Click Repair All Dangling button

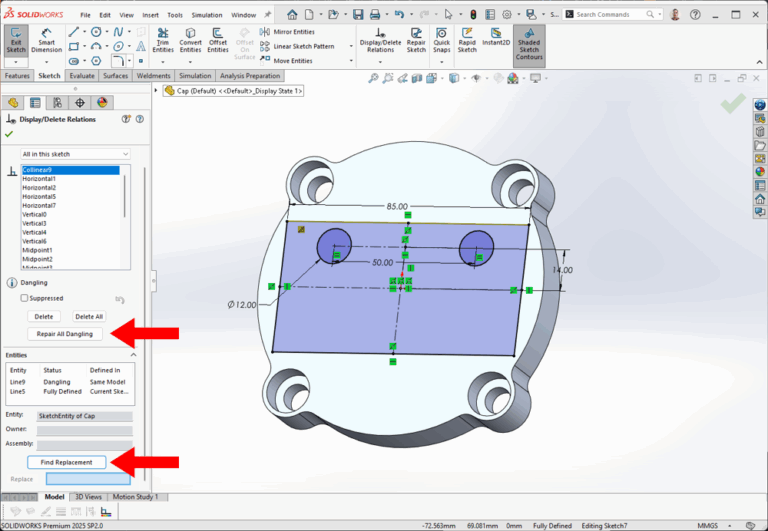point(65,334)
